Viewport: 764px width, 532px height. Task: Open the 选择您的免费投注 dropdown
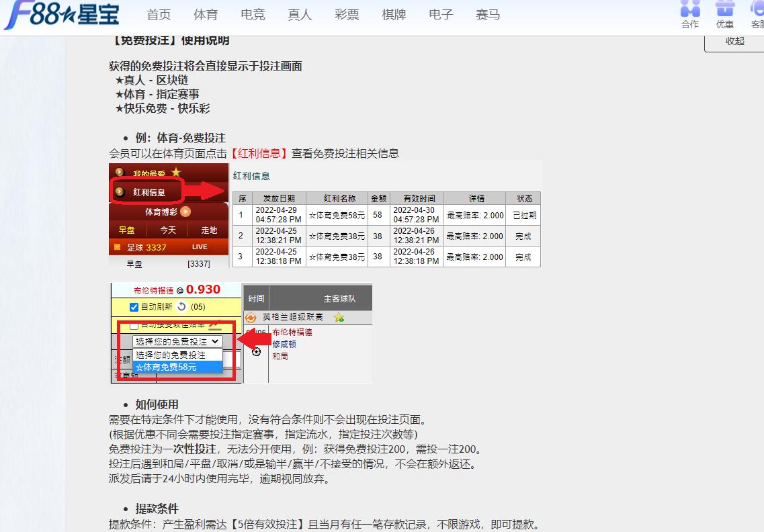[x=177, y=341]
